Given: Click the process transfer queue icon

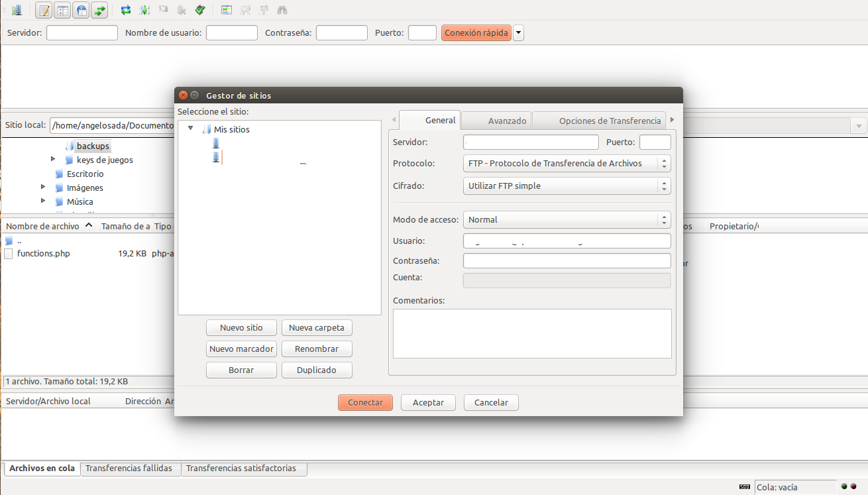Looking at the screenshot, I should point(144,10).
